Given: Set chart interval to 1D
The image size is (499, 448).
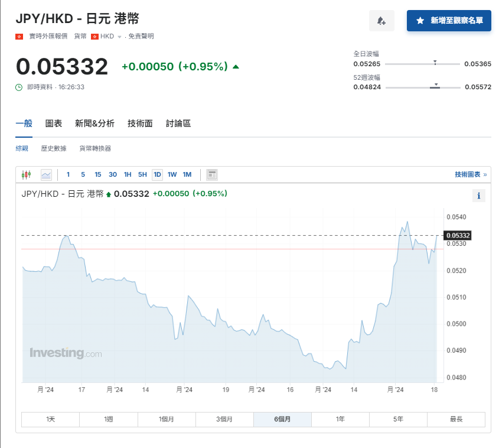Looking at the screenshot, I should click(157, 174).
